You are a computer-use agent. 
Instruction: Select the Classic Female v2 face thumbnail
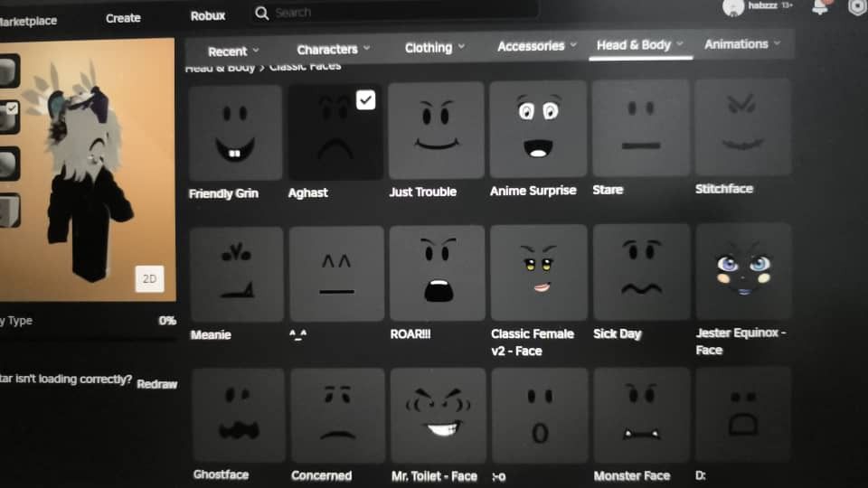(539, 273)
